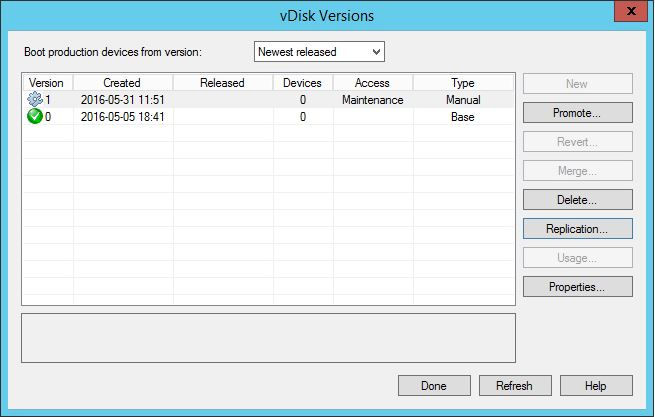Click the Devices count for version 0
The height and width of the screenshot is (417, 655).
pyautogui.click(x=303, y=117)
